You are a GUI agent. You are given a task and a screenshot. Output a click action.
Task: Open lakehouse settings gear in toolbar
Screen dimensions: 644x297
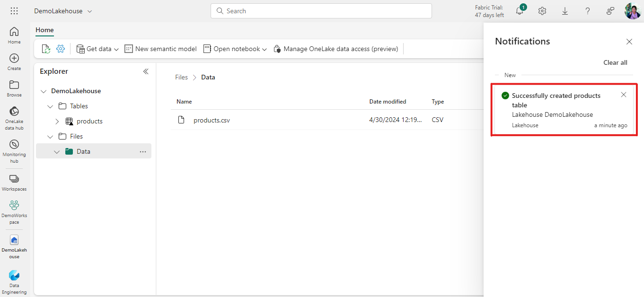pyautogui.click(x=61, y=49)
